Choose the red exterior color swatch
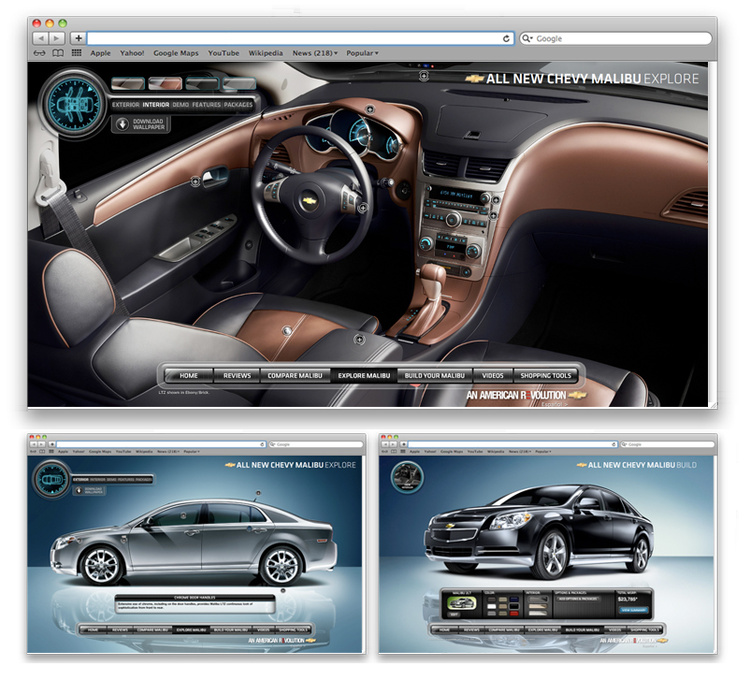The height and width of the screenshot is (682, 750). click(x=514, y=613)
